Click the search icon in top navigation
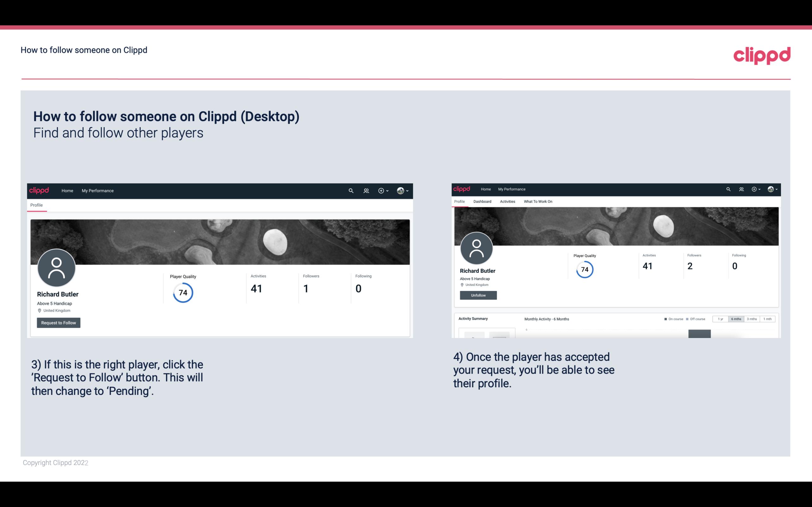The width and height of the screenshot is (812, 507). click(x=351, y=190)
